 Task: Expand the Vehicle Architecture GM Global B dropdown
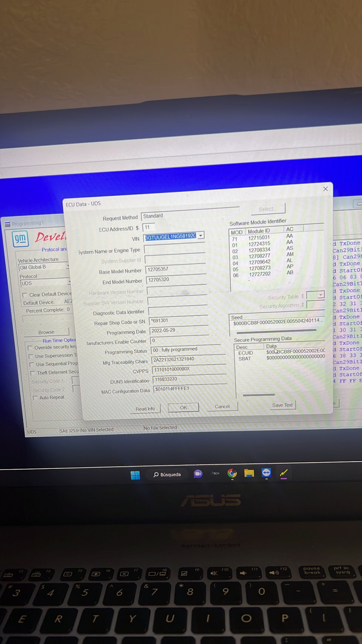click(x=68, y=267)
